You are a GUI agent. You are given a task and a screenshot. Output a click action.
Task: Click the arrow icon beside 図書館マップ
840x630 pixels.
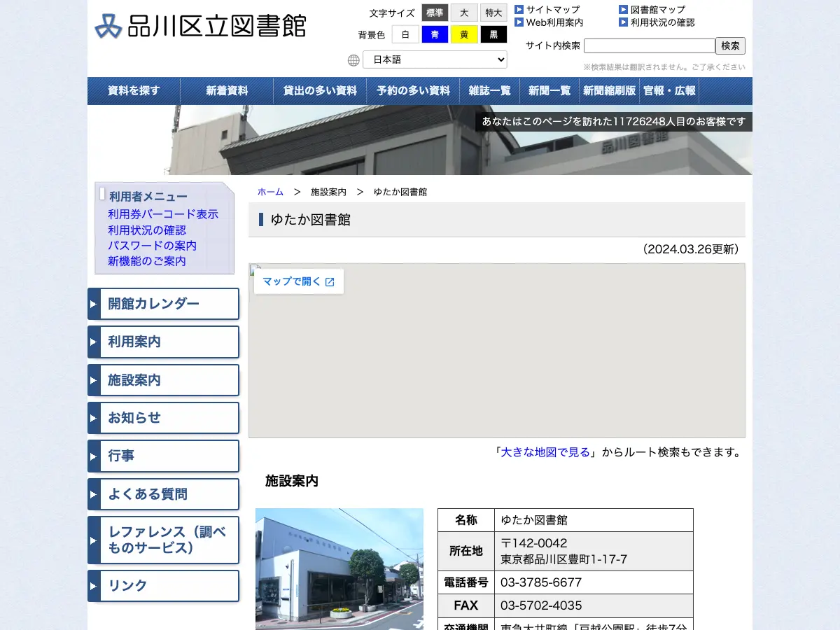pyautogui.click(x=624, y=10)
